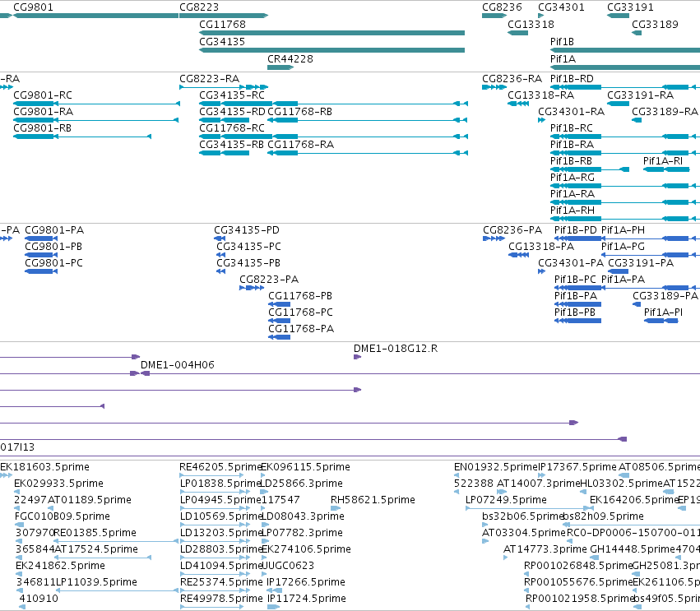Open the CR44228 gene feature
700x611 pixels.
[x=280, y=67]
